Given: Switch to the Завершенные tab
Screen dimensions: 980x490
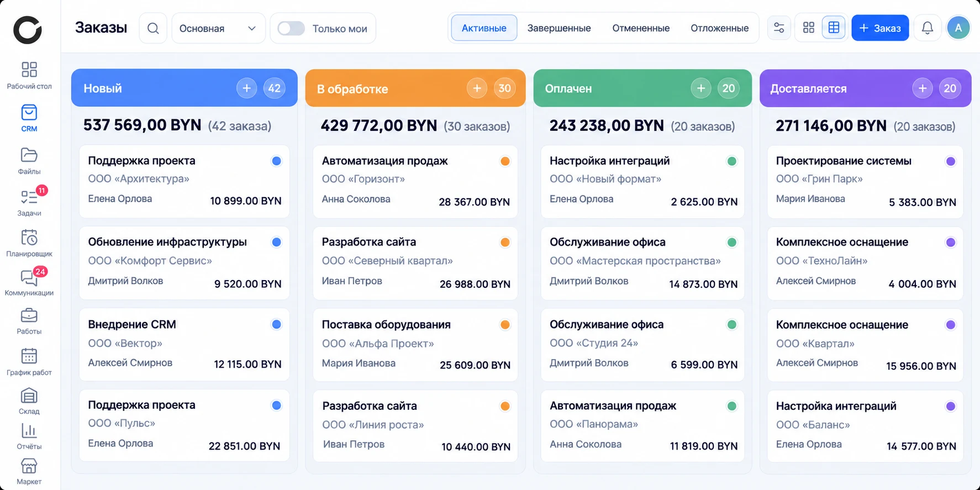Looking at the screenshot, I should (x=559, y=28).
